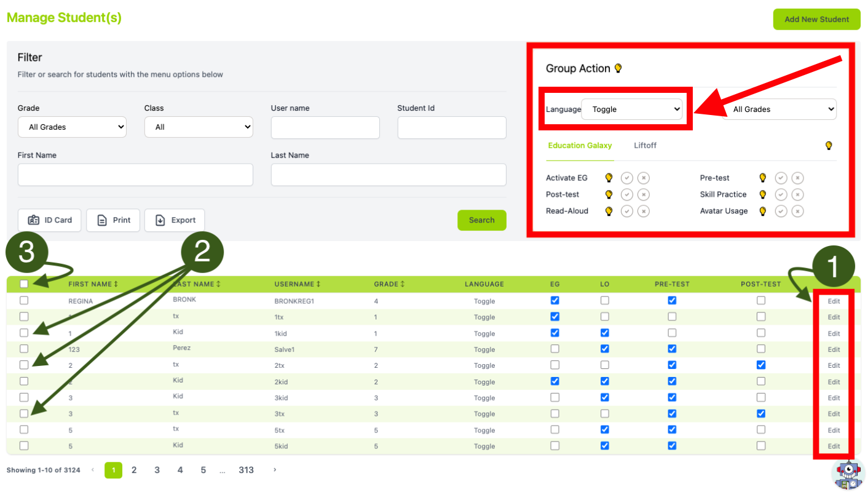Click the First Name filter field
The width and height of the screenshot is (868, 492).
[135, 175]
